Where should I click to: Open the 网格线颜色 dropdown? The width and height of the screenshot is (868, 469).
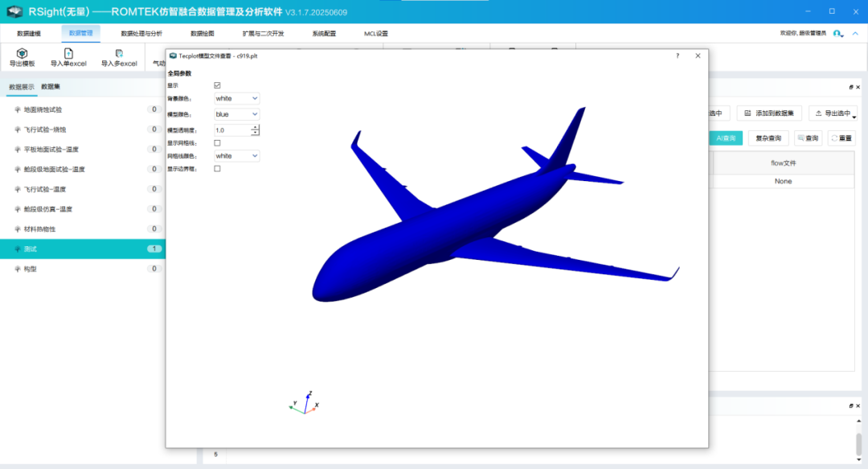pos(237,156)
